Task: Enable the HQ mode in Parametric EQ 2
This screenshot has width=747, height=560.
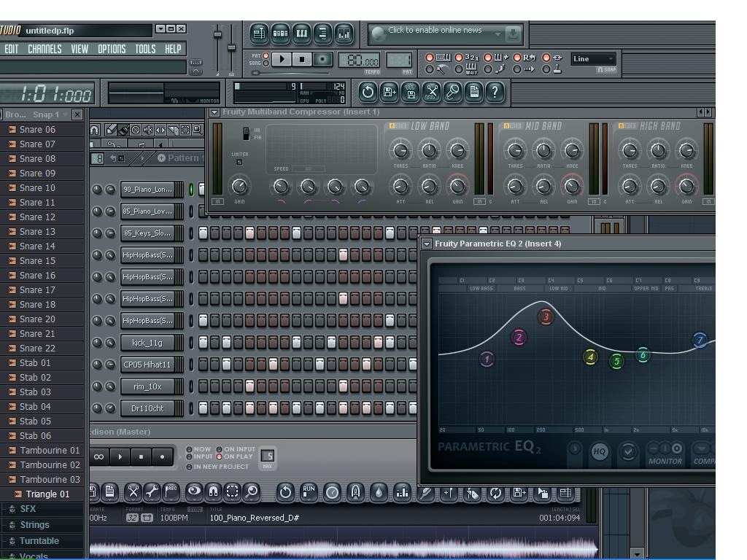Action: click(x=599, y=452)
